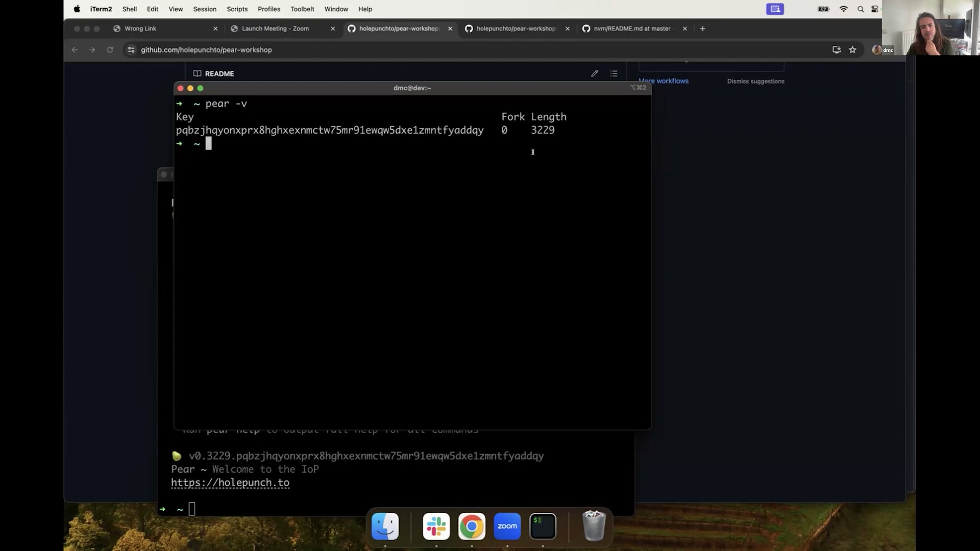The width and height of the screenshot is (980, 551).
Task: Open the Toolbelt menu
Action: tap(302, 9)
